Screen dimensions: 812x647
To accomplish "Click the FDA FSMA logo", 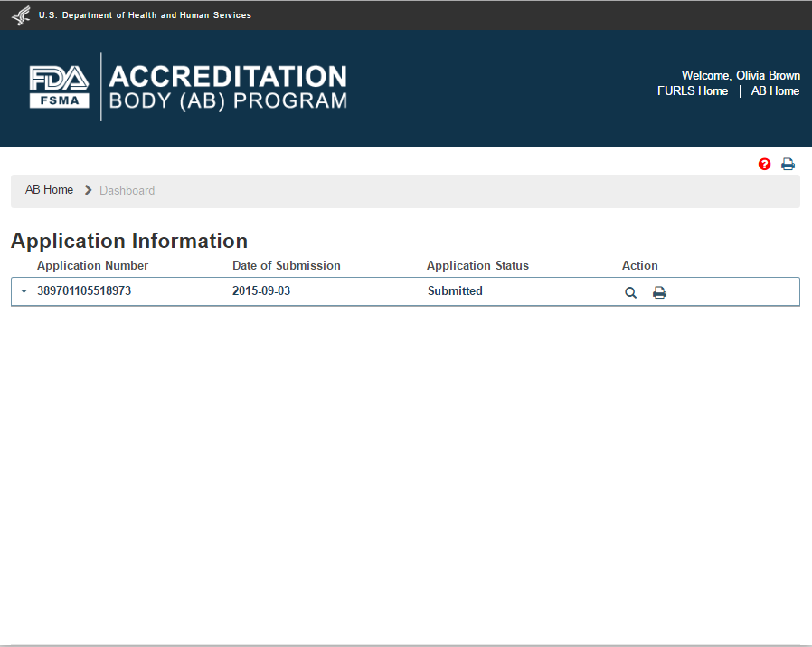I will 60,87.
